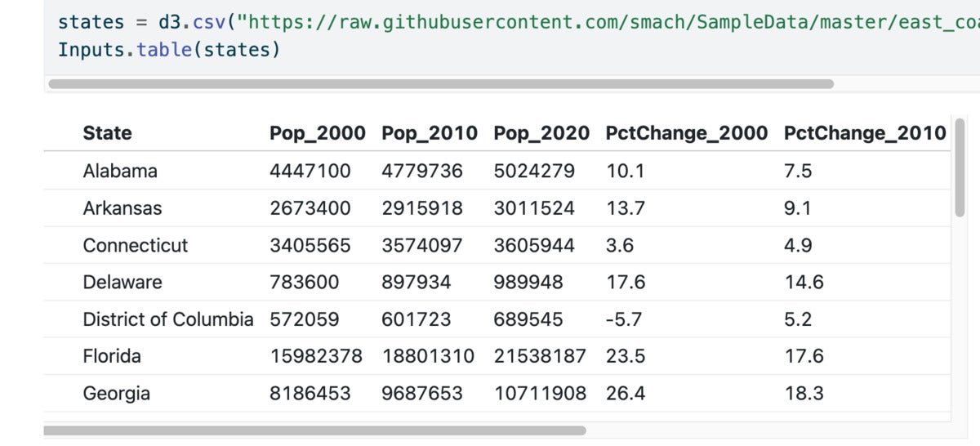980x446 pixels.
Task: Select the Delaware row name
Action: pos(122,282)
